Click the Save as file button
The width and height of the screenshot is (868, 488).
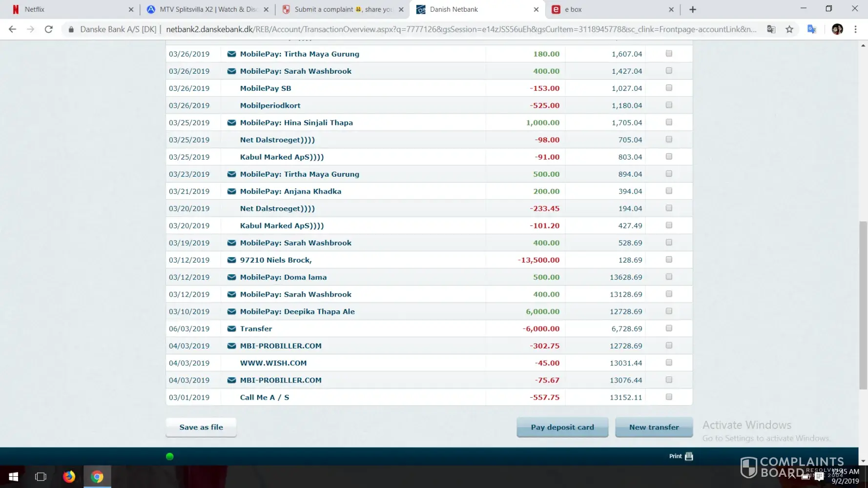[x=201, y=427]
